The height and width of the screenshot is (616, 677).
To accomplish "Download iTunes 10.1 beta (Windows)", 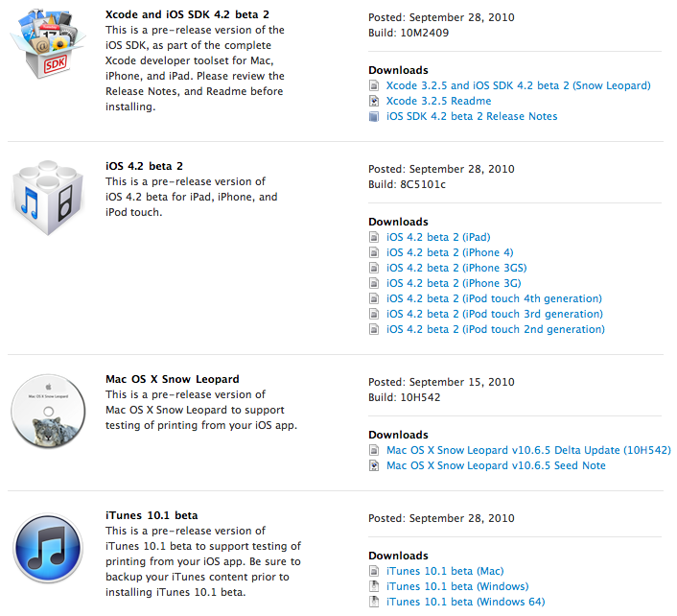I will [457, 587].
